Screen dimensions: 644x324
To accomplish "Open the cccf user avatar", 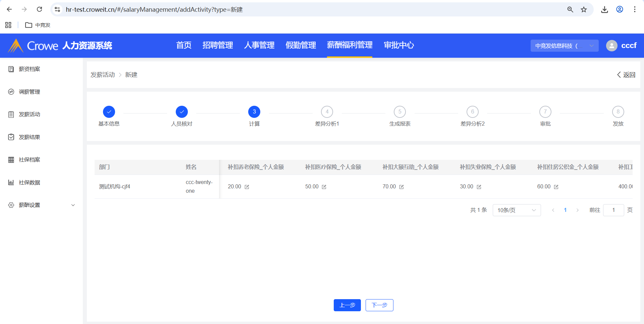I will tap(611, 46).
